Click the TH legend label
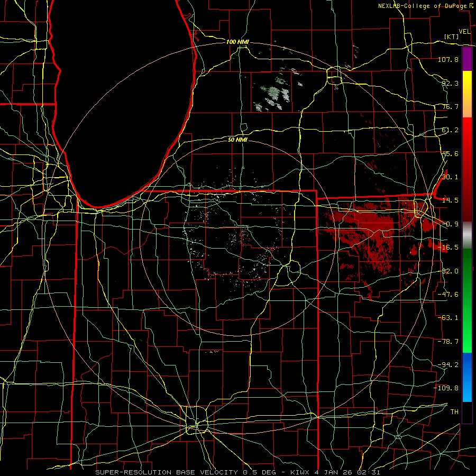Viewport: 476px width, 476px height. click(454, 412)
